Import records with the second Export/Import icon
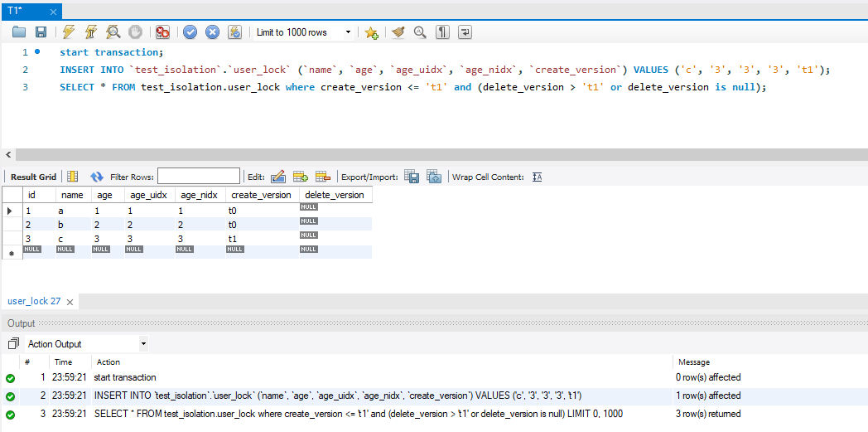Screen dimensions: 868x432 434,177
